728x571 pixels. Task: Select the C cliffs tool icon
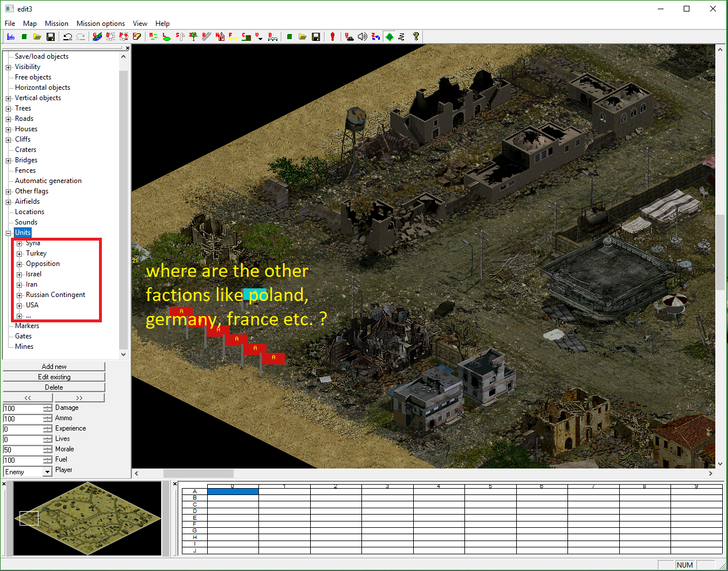(246, 37)
